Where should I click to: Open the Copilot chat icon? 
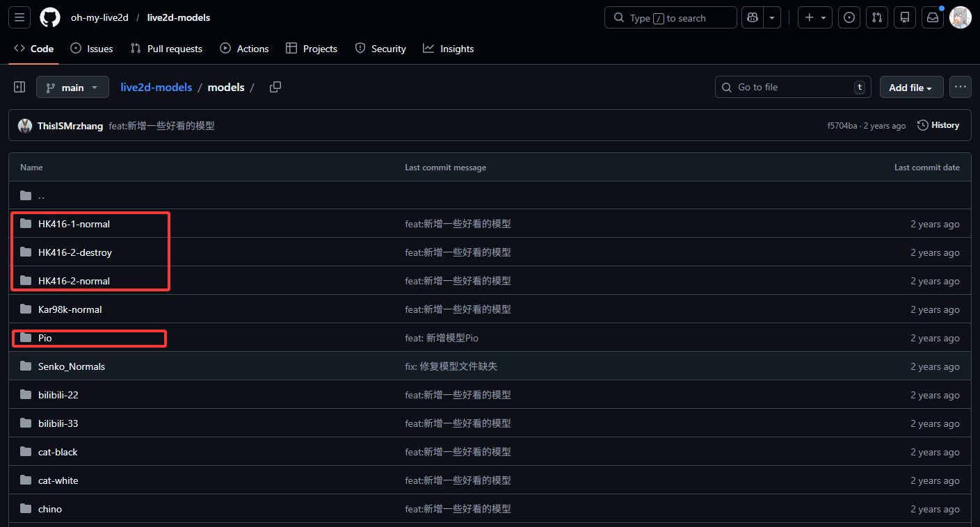753,17
